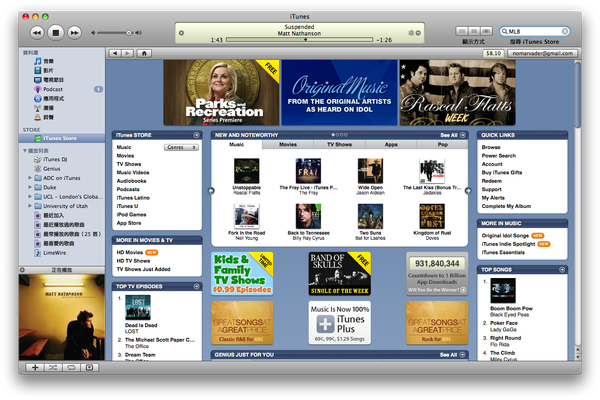Open Poker Face in Top Songs
This screenshot has height=400, width=600.
coord(504,323)
